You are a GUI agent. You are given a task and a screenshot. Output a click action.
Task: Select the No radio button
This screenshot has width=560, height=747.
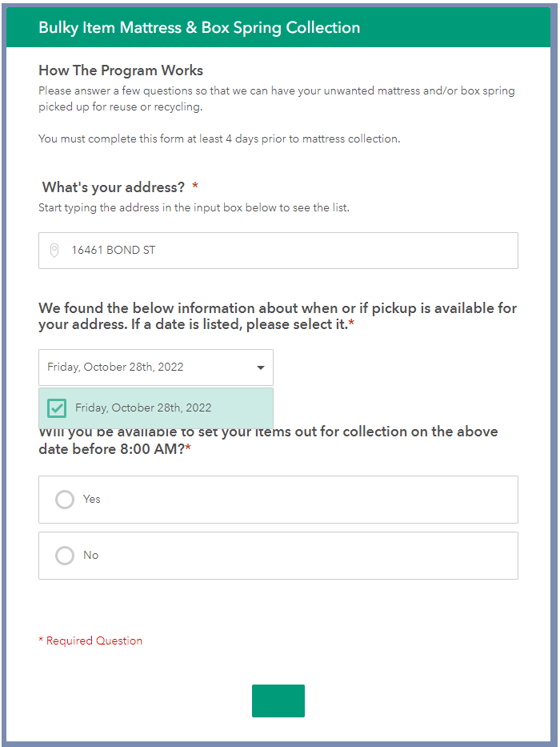[x=65, y=556]
